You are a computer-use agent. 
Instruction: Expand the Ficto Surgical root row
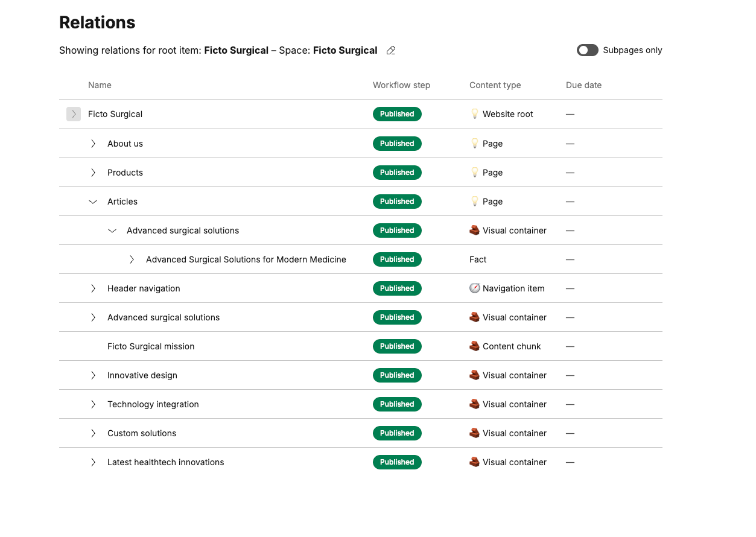click(74, 114)
